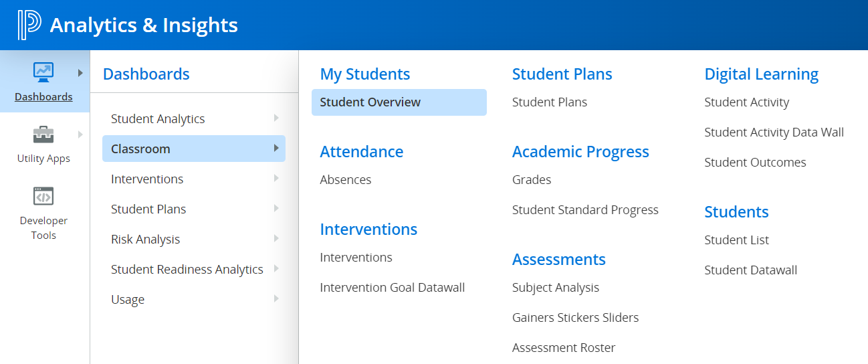The width and height of the screenshot is (868, 364).
Task: Select Classroom in the Dashboards menu
Action: [x=140, y=149]
